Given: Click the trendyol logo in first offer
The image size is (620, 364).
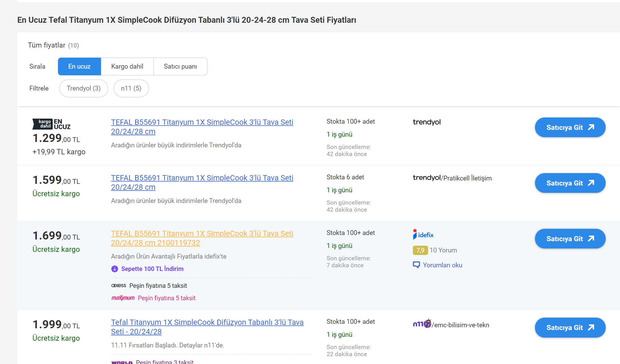Looking at the screenshot, I should coord(426,122).
